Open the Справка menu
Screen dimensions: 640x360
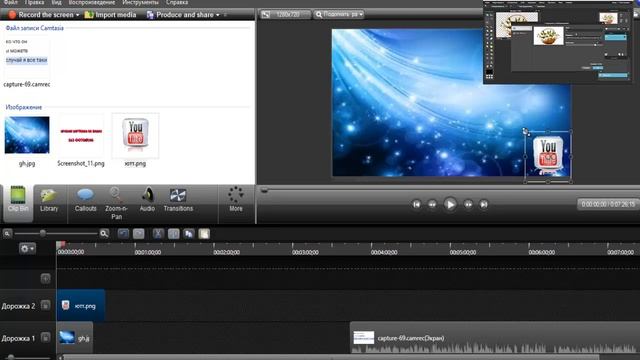177,2
